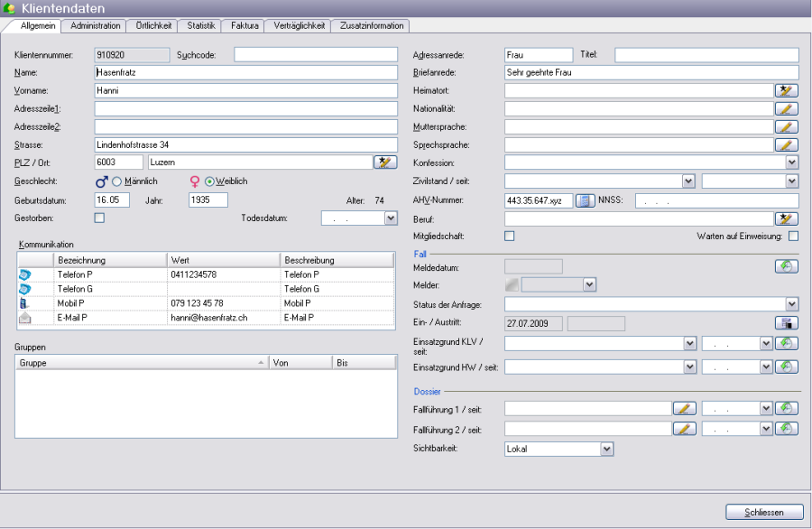This screenshot has width=812, height=529.
Task: Expand the Konfession dropdown
Action: click(x=792, y=162)
